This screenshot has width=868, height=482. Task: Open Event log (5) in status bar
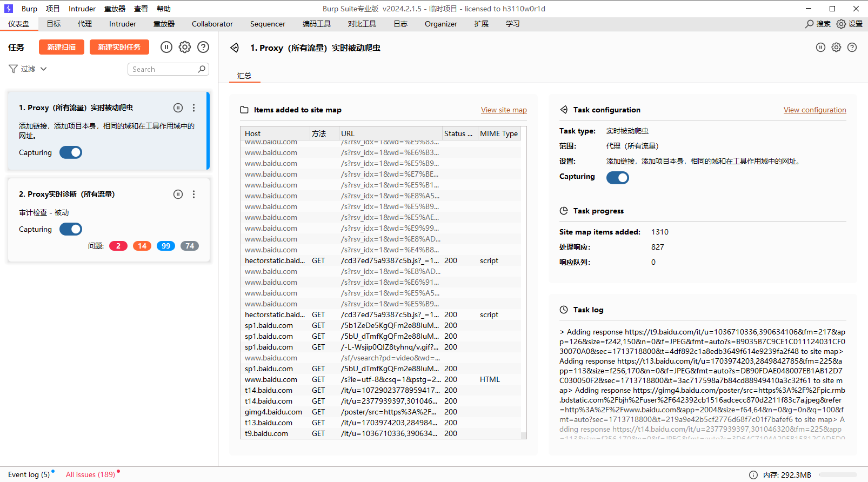tap(29, 474)
